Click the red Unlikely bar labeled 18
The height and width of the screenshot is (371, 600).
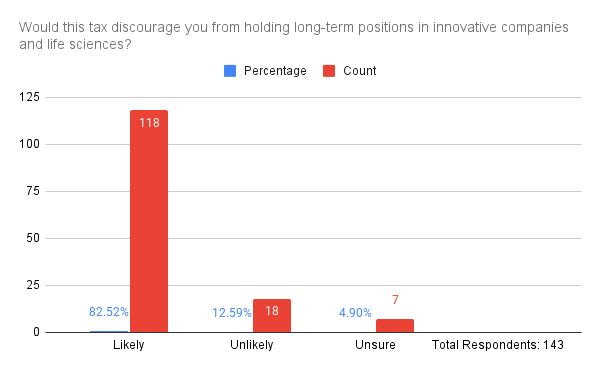272,316
